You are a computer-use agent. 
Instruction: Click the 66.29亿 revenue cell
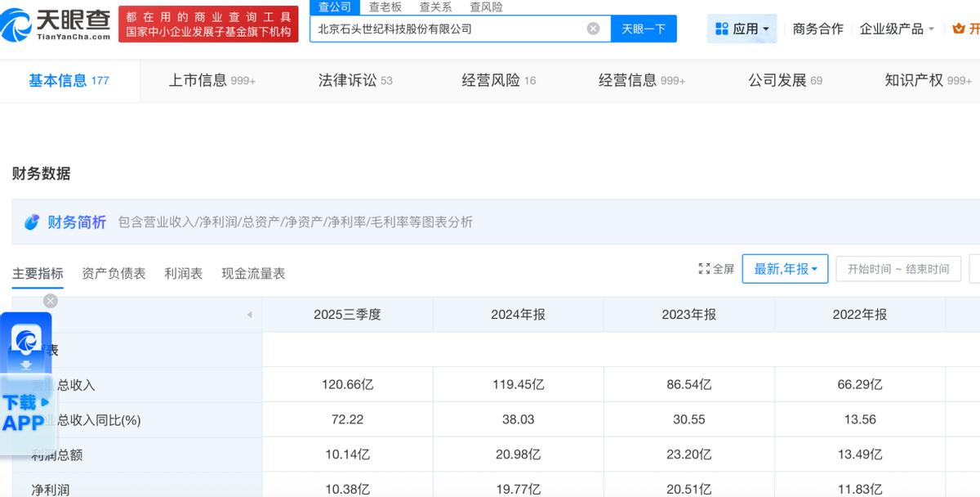coord(859,384)
